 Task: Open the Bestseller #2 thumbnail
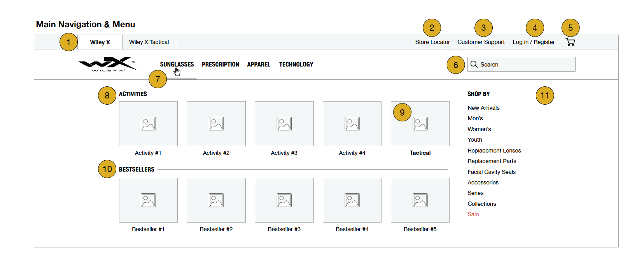pos(216,200)
